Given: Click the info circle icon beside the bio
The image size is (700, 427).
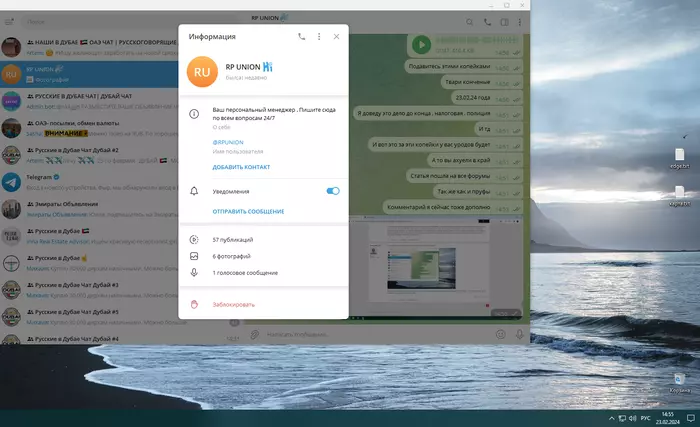Looking at the screenshot, I should (194, 114).
